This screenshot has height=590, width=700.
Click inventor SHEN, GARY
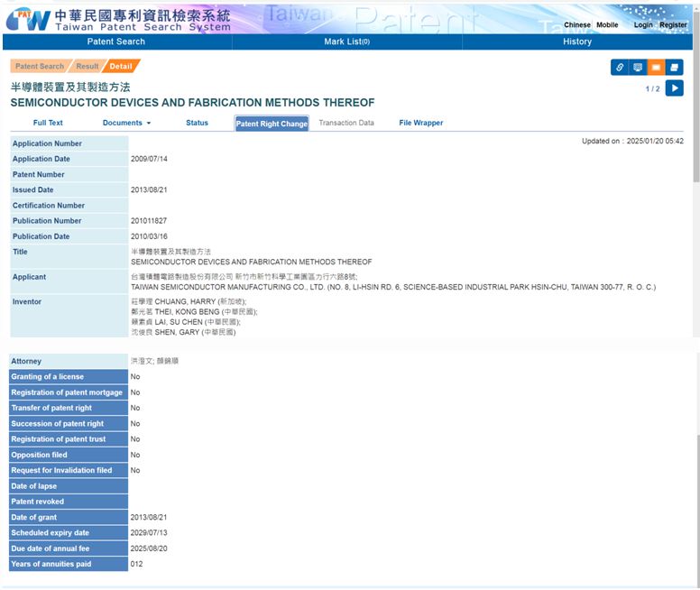[183, 332]
